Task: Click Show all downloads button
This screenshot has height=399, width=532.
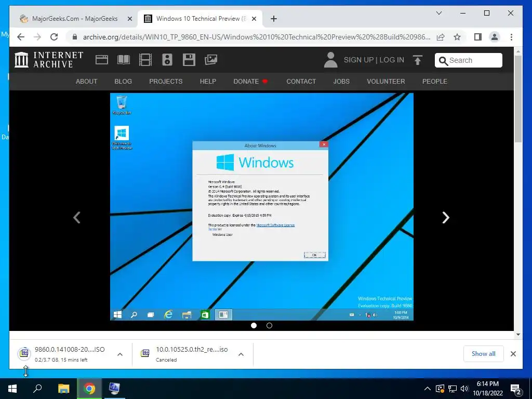Action: (x=483, y=354)
